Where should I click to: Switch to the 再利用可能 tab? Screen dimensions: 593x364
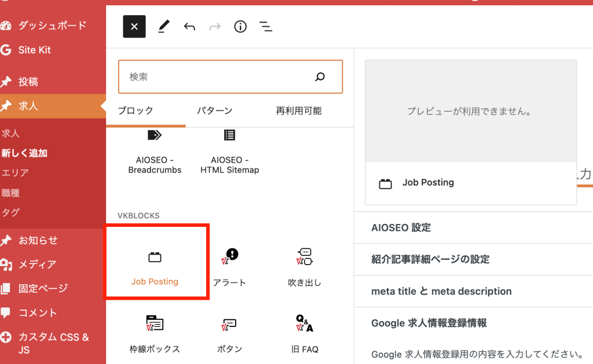(x=299, y=111)
